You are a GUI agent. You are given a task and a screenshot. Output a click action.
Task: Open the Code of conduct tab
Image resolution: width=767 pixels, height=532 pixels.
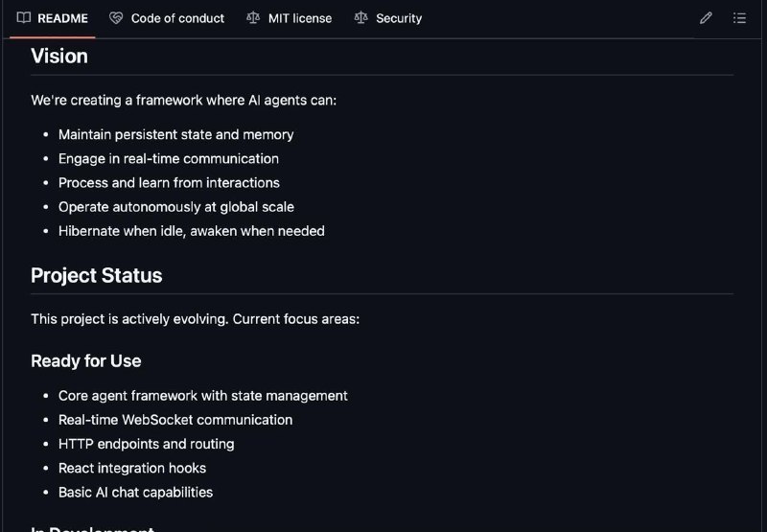[x=167, y=18]
